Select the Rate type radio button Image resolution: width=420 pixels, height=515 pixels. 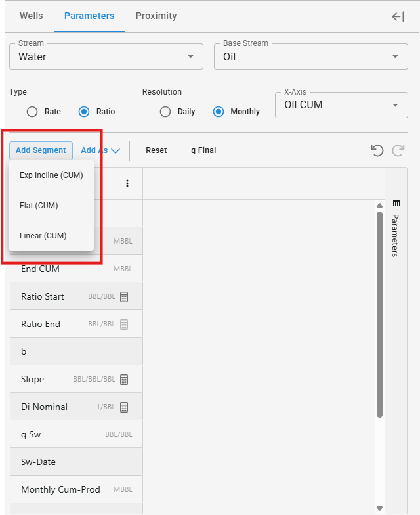coord(32,112)
